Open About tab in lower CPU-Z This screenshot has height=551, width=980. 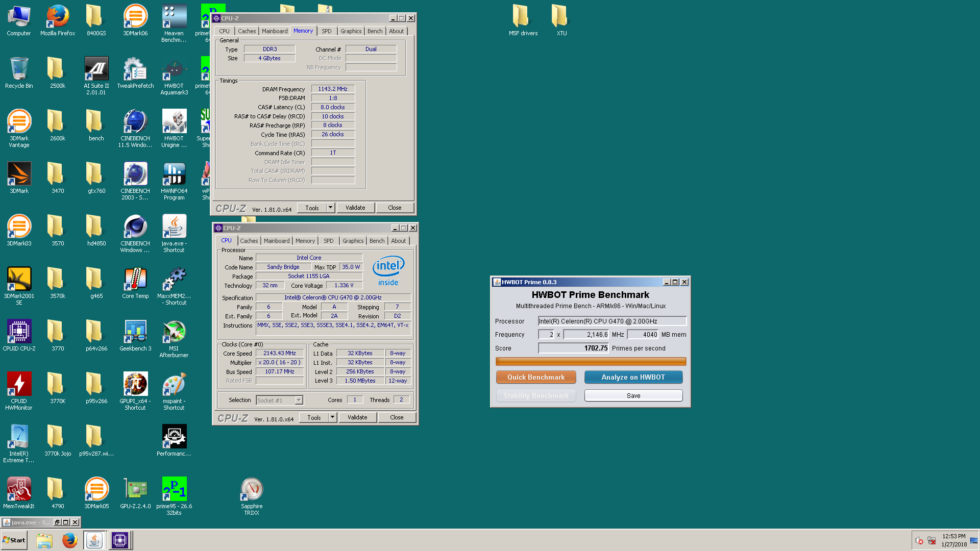(x=399, y=241)
